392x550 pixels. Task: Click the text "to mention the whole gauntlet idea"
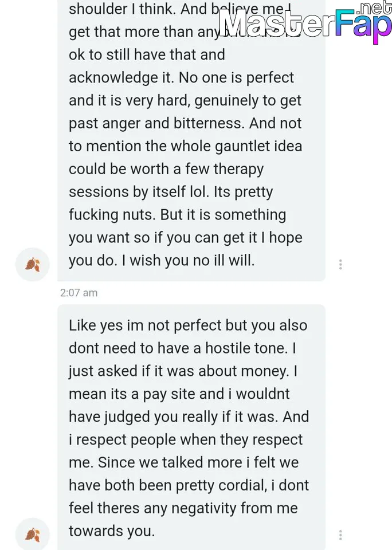pos(185,146)
